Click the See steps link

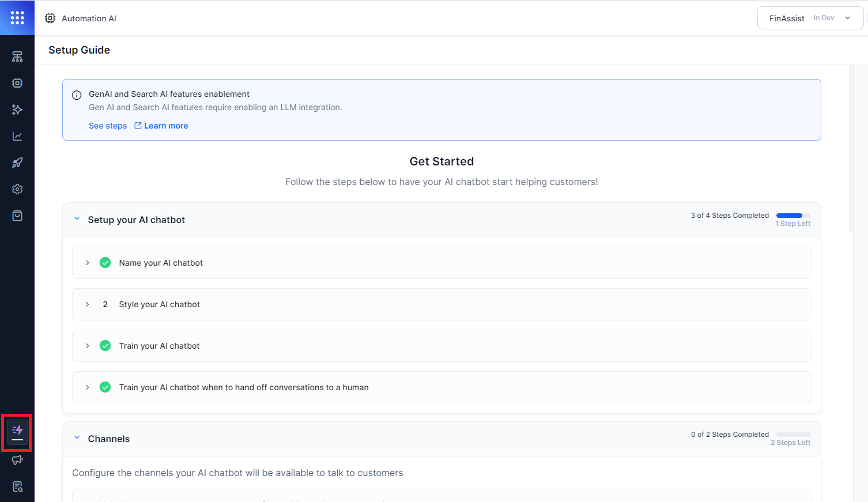108,126
